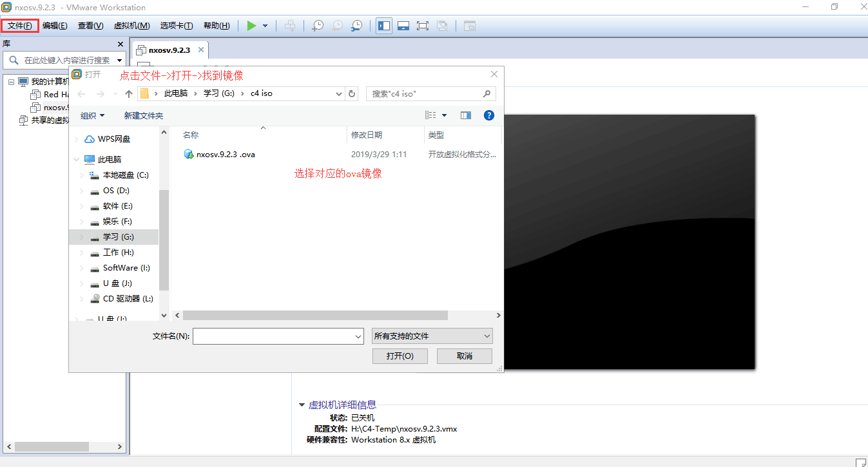Open the 帮助(H) menu
This screenshot has height=467, width=868.
pyautogui.click(x=217, y=26)
